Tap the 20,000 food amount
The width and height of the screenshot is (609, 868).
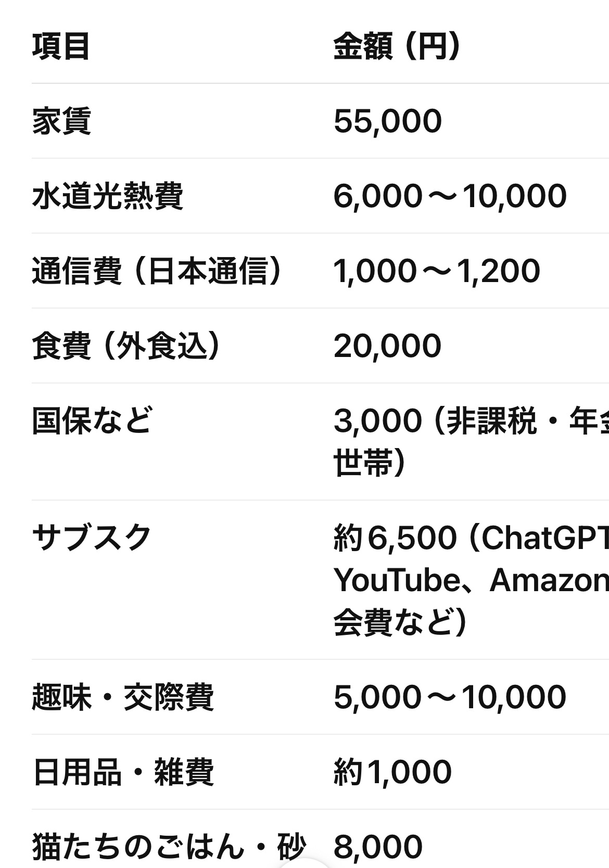[x=388, y=346]
